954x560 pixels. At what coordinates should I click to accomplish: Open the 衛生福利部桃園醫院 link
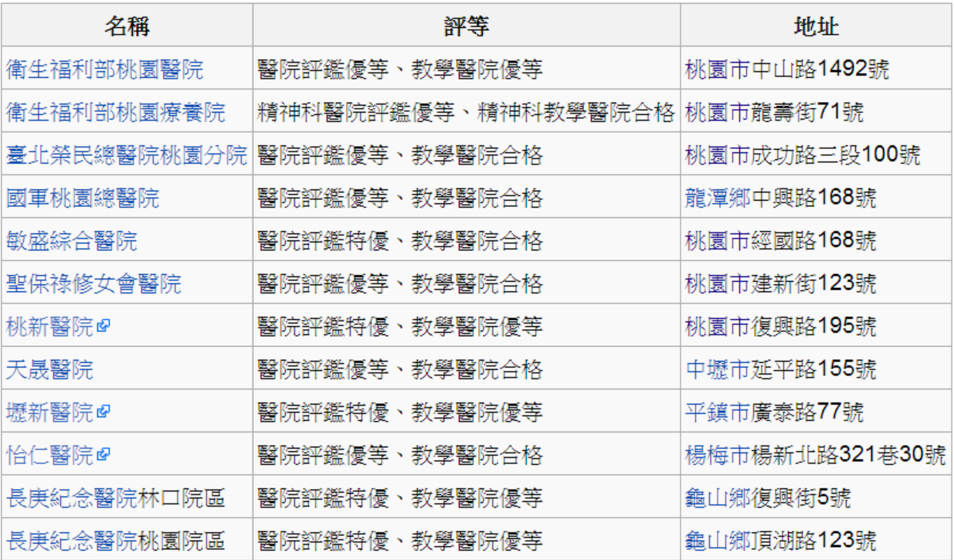tap(105, 70)
